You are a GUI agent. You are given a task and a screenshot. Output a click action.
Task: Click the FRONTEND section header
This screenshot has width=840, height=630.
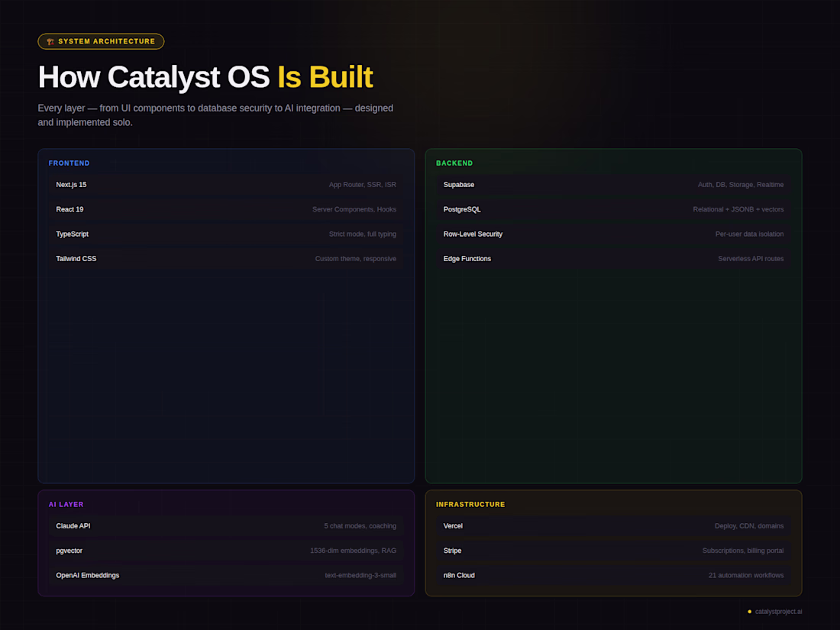point(69,163)
